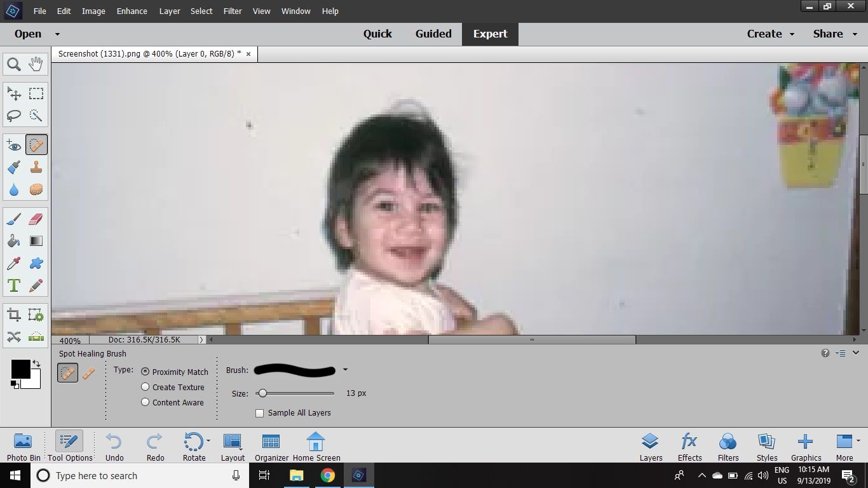Select the Paint Bucket tool
Image resolution: width=868 pixels, height=488 pixels.
14,241
